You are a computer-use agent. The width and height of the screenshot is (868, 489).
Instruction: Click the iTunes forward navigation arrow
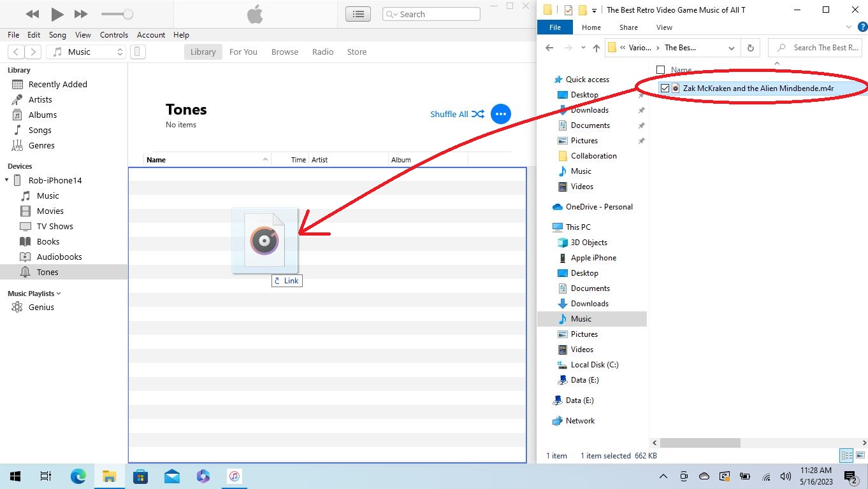[x=33, y=52]
